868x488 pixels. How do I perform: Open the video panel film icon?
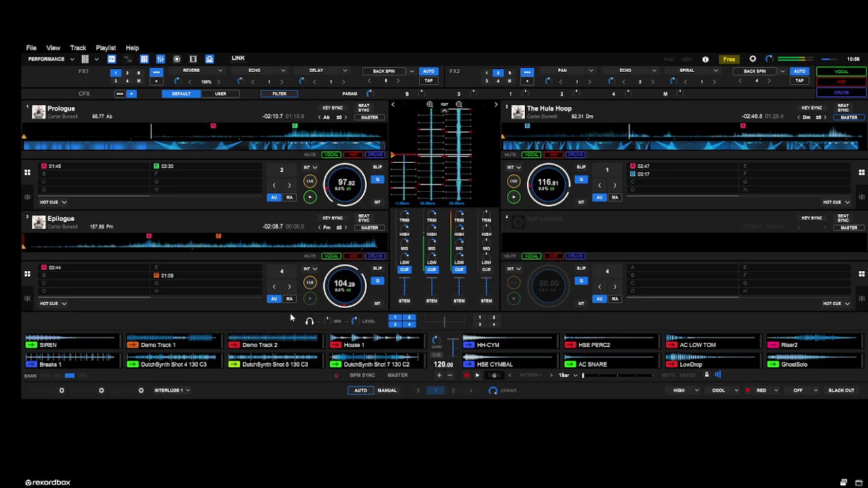(x=193, y=59)
